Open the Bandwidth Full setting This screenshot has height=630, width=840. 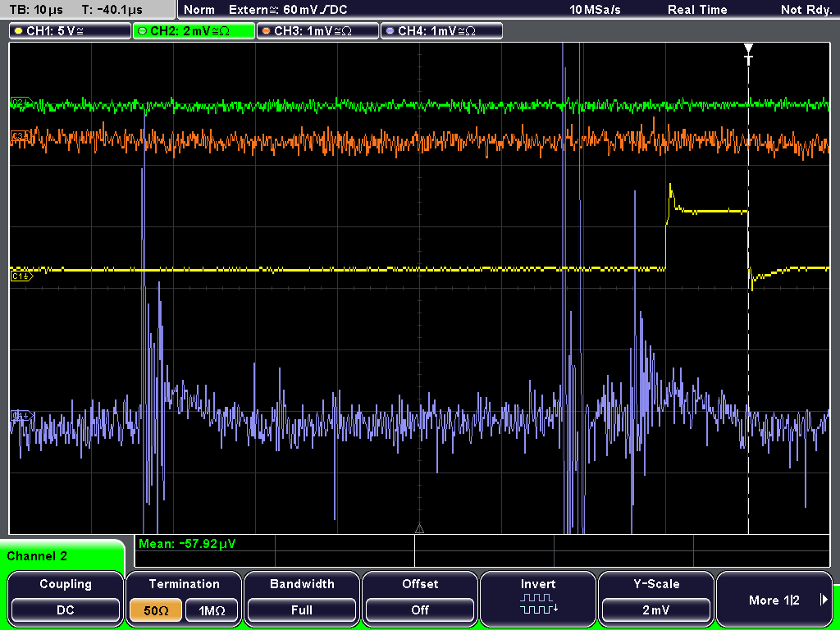(x=302, y=599)
